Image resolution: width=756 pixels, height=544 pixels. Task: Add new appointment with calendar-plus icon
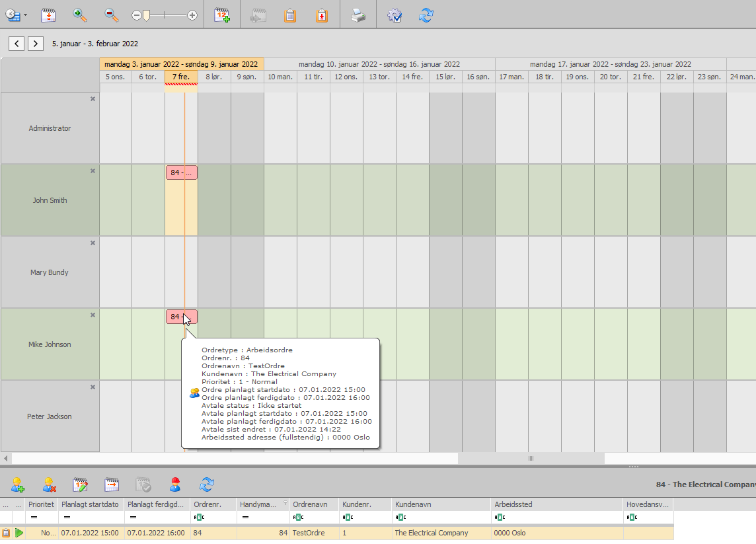(x=222, y=15)
